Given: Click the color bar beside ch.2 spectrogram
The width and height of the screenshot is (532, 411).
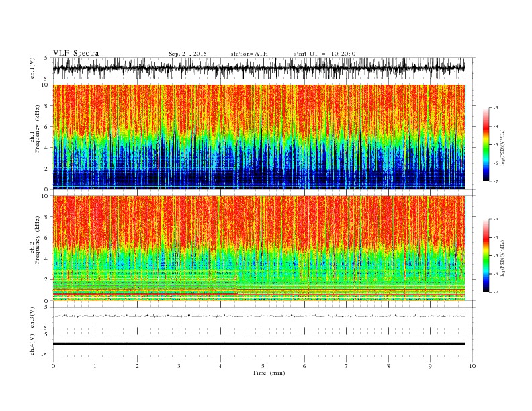Looking at the screenshot, I should click(486, 256).
